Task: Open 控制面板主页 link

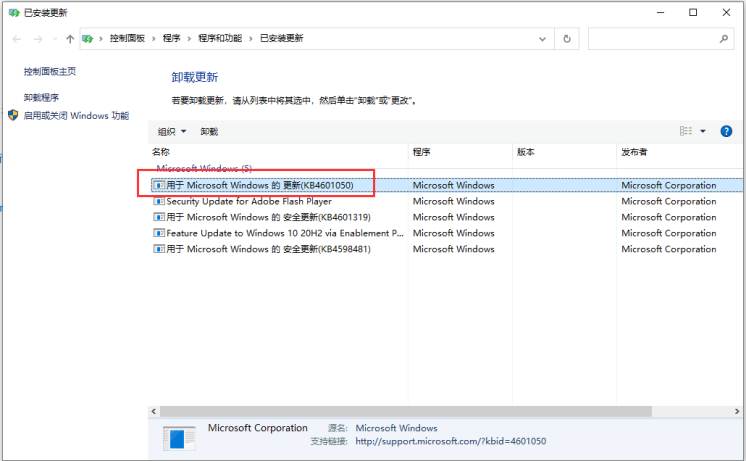Action: (50, 71)
